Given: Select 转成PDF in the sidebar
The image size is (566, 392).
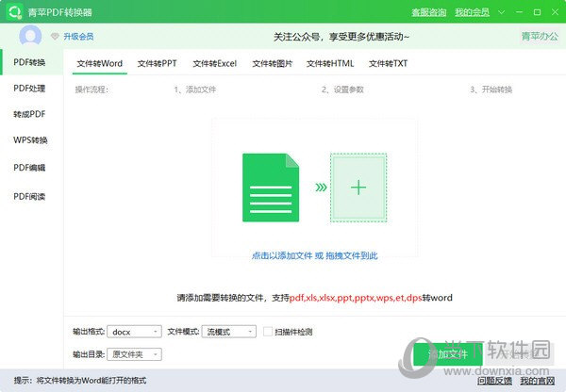Looking at the screenshot, I should pyautogui.click(x=29, y=114).
